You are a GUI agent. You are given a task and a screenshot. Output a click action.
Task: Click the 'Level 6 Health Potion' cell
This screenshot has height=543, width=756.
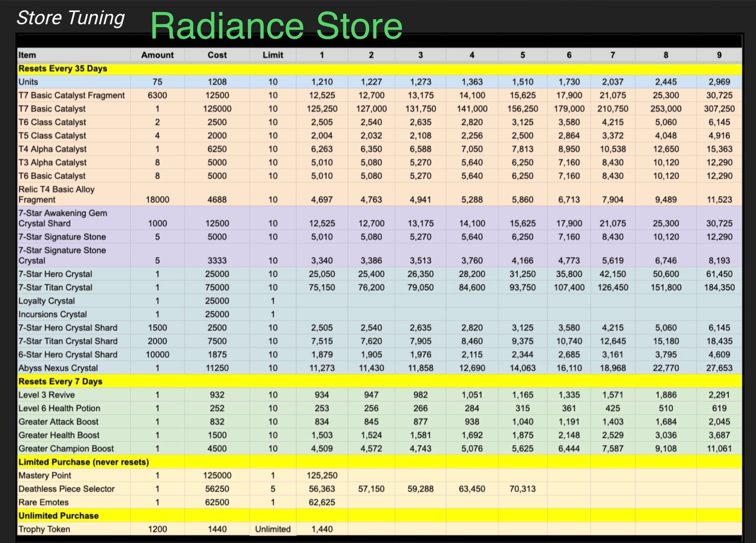tap(74, 409)
